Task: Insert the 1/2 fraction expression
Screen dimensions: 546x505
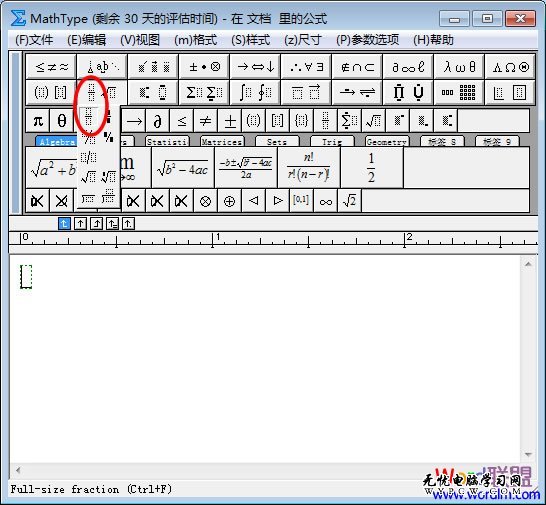Action: pyautogui.click(x=372, y=168)
